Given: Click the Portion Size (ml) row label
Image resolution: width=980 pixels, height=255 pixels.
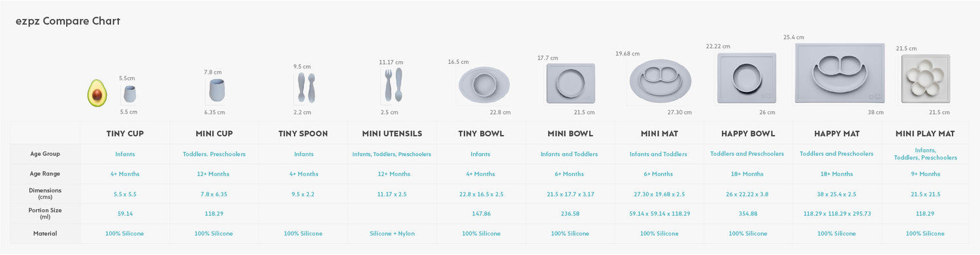Looking at the screenshot, I should (45, 213).
